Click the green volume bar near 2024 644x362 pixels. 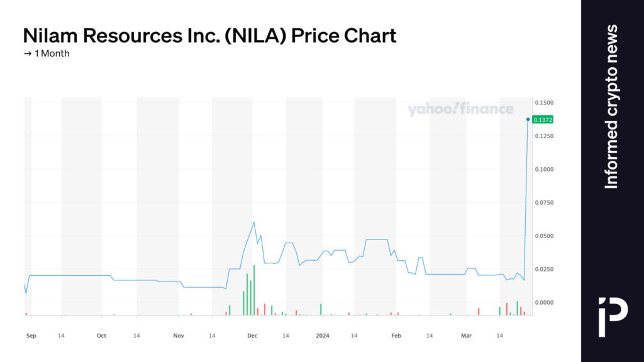point(321,309)
